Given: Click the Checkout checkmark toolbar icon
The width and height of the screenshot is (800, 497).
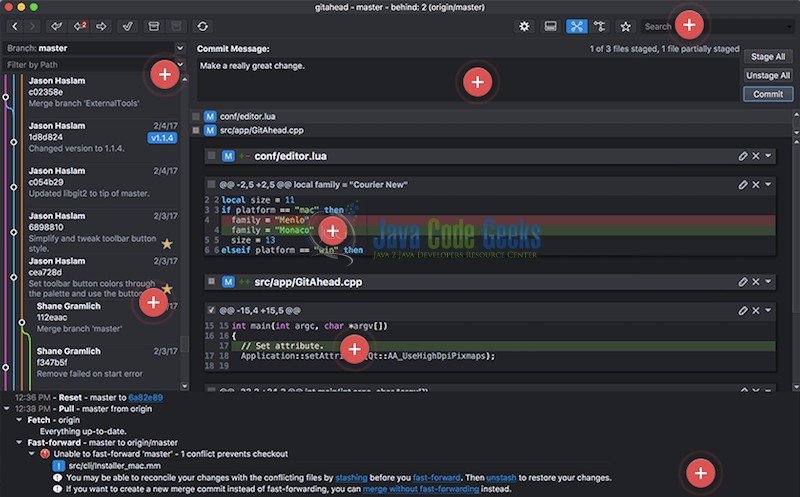Looking at the screenshot, I should click(x=128, y=26).
